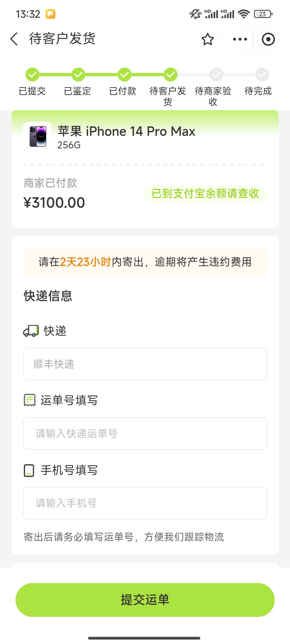Tap the 已鉴定 step checkmark

pyautogui.click(x=78, y=75)
